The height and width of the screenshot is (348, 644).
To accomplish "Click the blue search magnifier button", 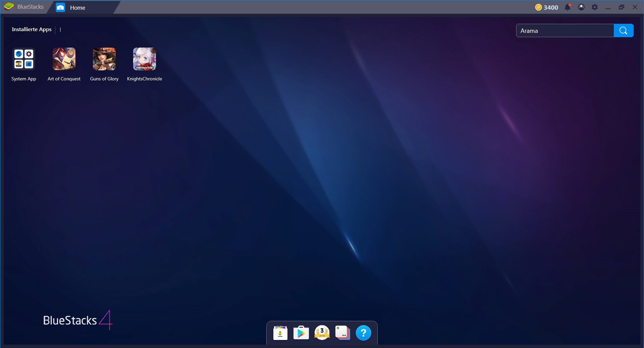I will [x=624, y=30].
